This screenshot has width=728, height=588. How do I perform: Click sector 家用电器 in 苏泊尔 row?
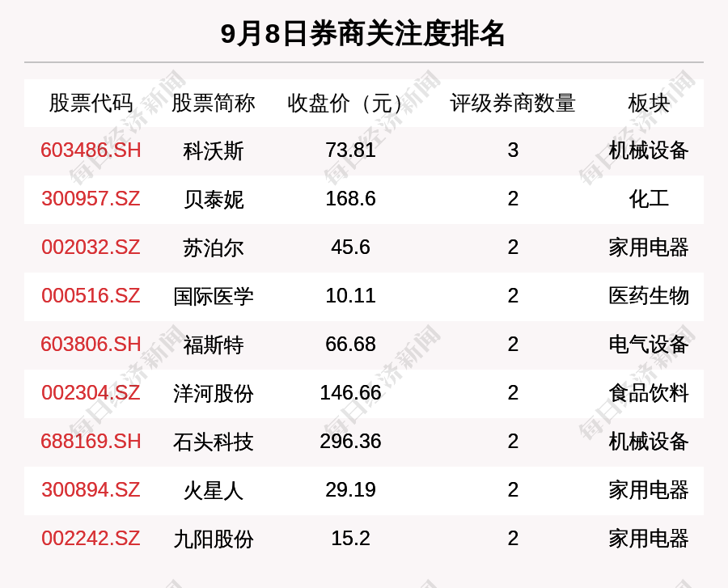click(x=649, y=247)
